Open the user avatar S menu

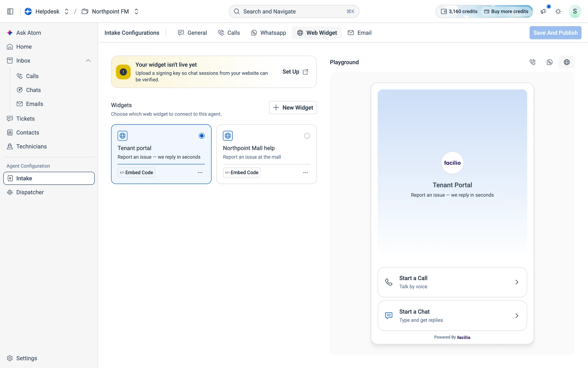(x=575, y=11)
